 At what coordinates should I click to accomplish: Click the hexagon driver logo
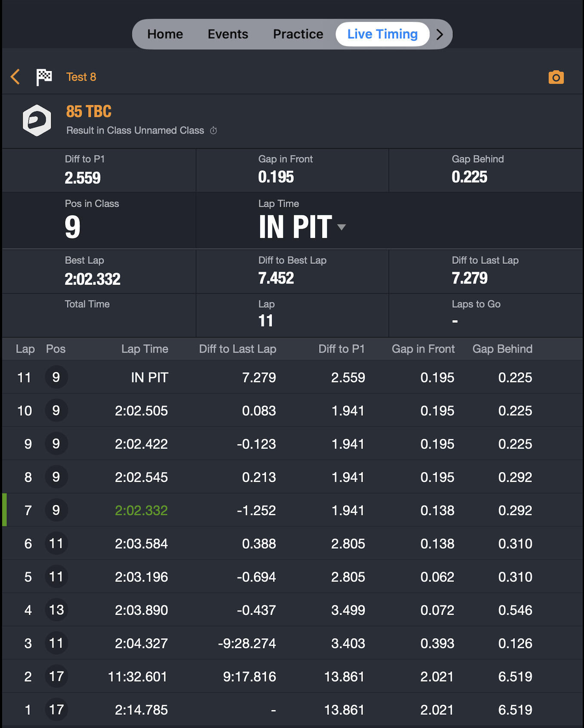tap(37, 120)
